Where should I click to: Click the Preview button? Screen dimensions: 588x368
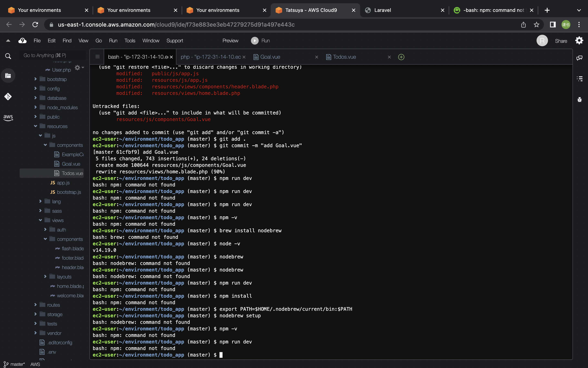click(x=230, y=41)
